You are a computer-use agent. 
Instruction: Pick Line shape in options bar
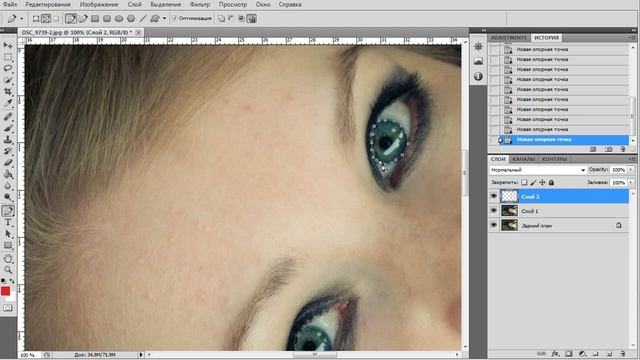[143, 18]
